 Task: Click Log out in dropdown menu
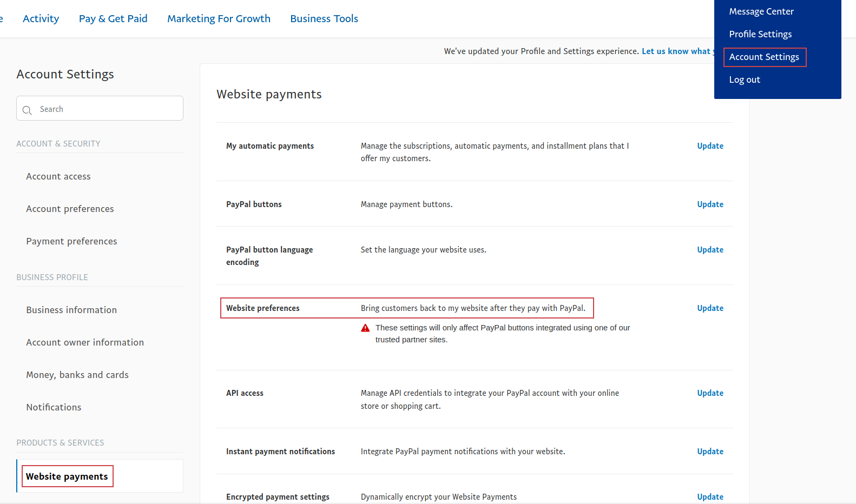pyautogui.click(x=745, y=79)
